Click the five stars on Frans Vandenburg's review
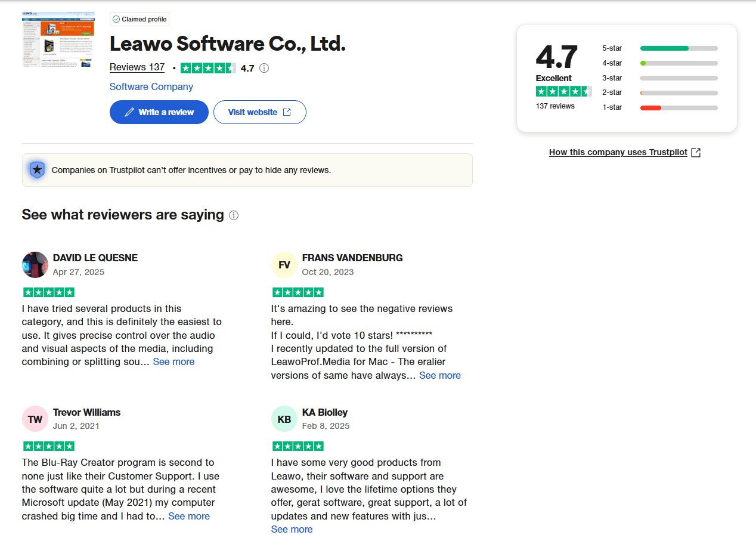This screenshot has height=538, width=756. click(298, 292)
